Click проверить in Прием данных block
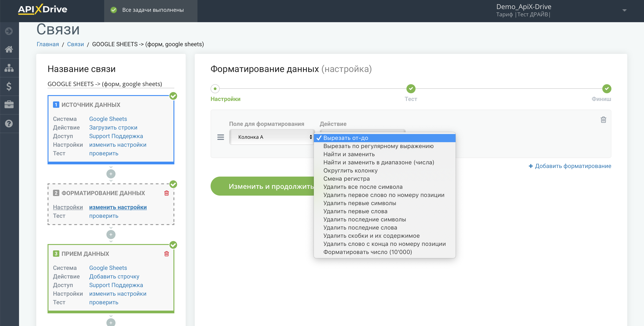644x326 pixels. [x=104, y=302]
